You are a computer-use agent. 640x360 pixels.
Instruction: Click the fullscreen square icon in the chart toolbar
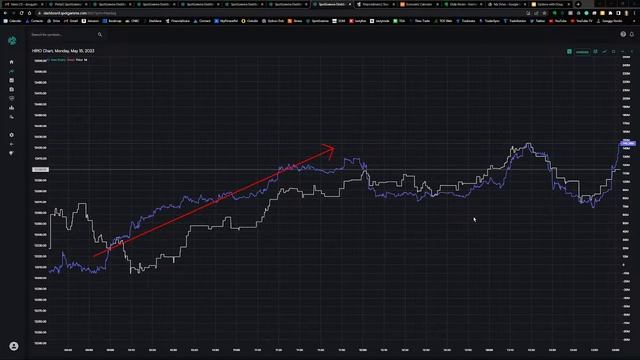[x=613, y=52]
